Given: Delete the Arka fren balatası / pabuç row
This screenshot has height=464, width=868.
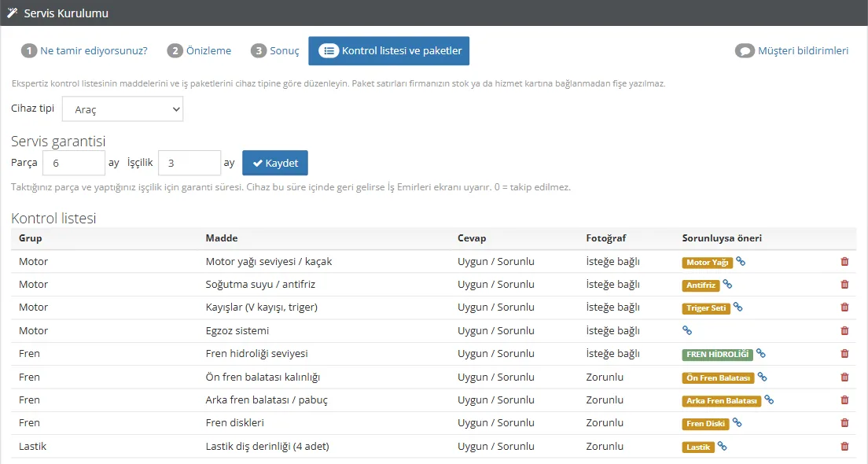Looking at the screenshot, I should click(x=844, y=400).
